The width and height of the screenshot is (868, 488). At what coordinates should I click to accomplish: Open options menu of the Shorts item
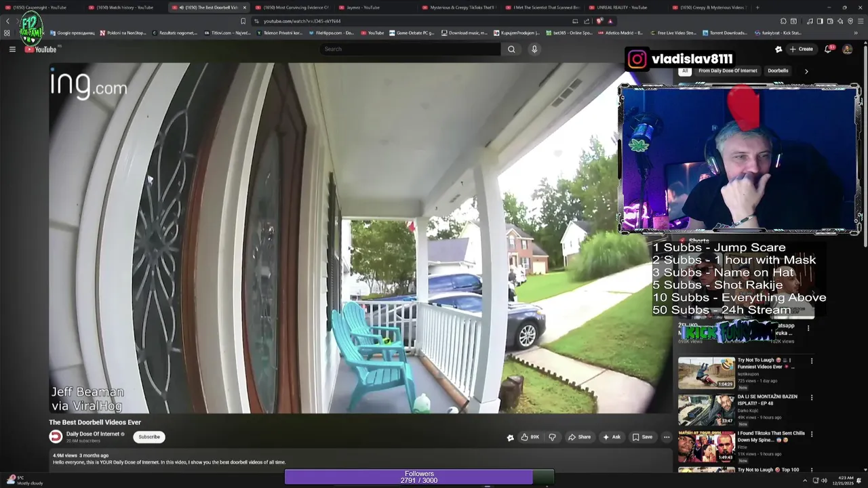coord(808,327)
